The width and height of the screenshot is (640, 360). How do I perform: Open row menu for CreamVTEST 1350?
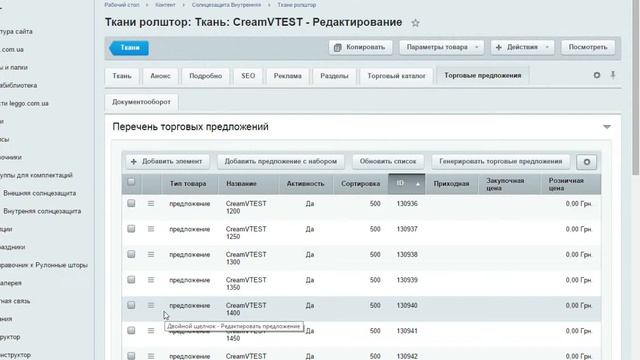151,280
